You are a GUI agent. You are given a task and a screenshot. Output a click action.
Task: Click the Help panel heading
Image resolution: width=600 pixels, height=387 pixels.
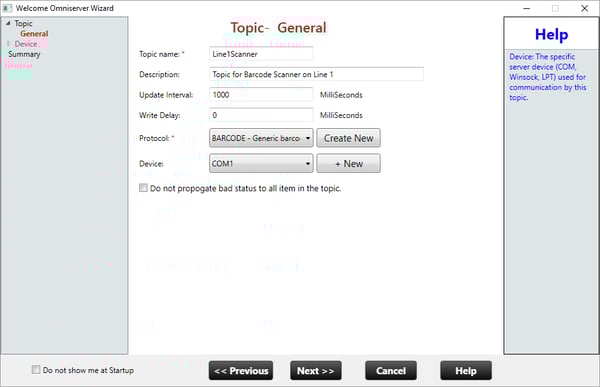[x=551, y=34]
